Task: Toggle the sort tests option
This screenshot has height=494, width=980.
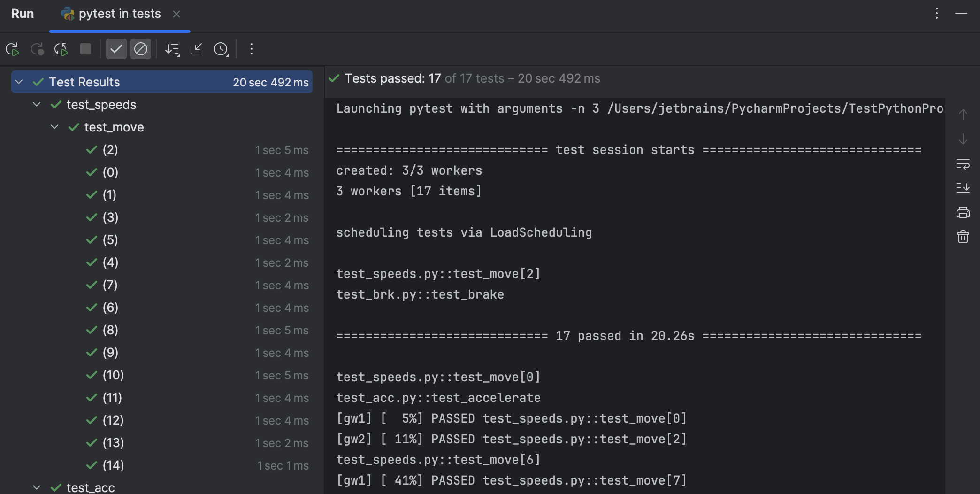Action: click(172, 49)
